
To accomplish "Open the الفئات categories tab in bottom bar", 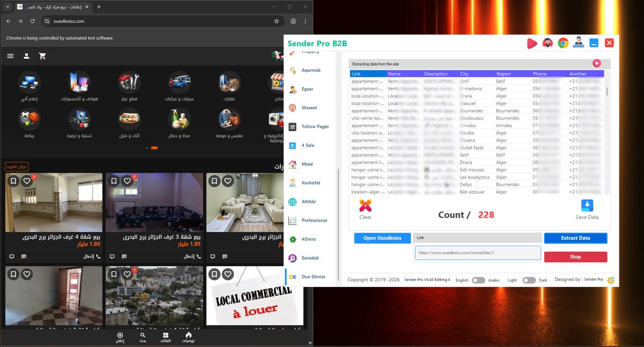I will coord(165,337).
